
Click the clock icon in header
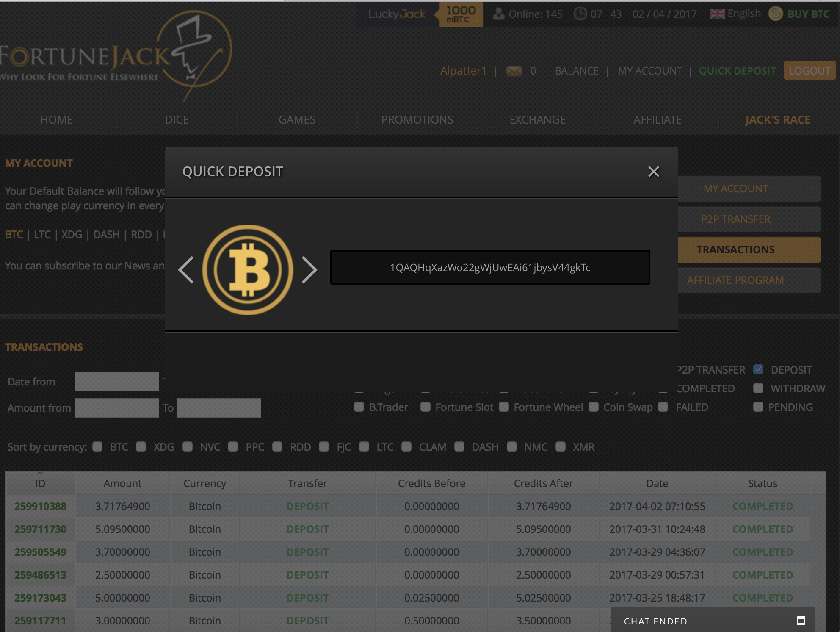click(x=580, y=14)
